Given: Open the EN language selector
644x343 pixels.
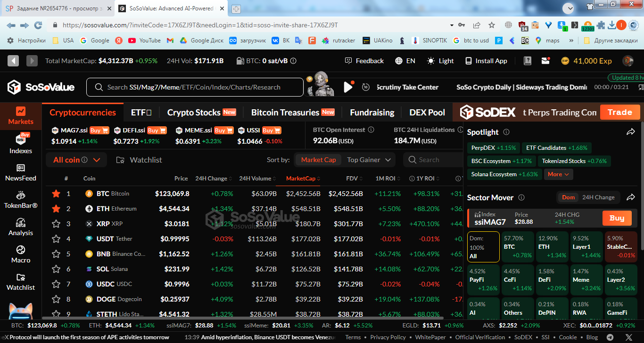Looking at the screenshot, I should pyautogui.click(x=405, y=61).
